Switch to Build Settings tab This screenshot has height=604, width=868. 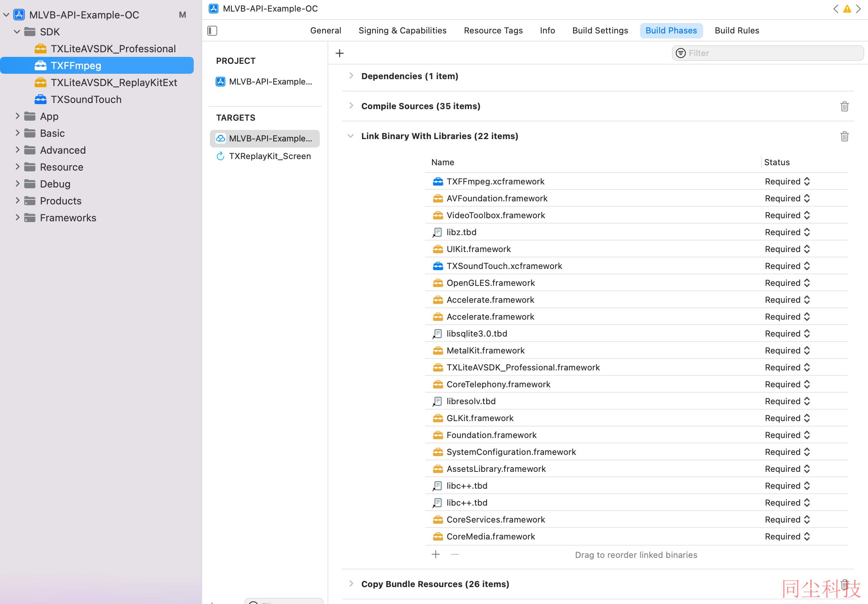(x=600, y=31)
